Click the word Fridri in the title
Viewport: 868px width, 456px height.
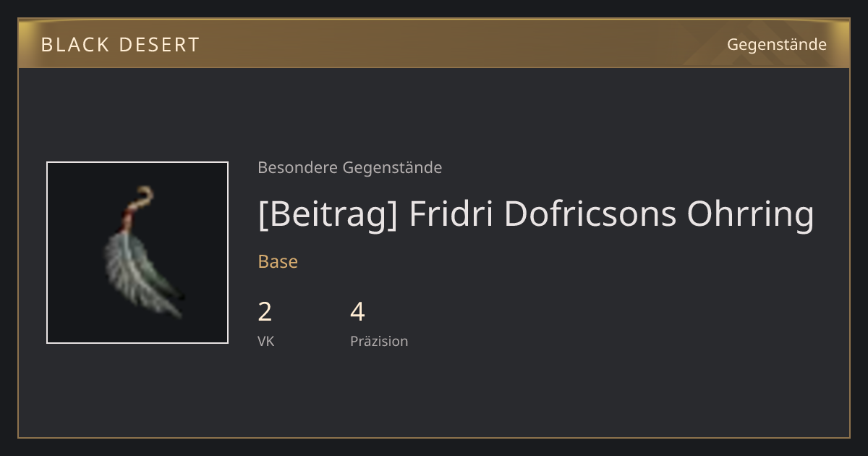point(451,214)
